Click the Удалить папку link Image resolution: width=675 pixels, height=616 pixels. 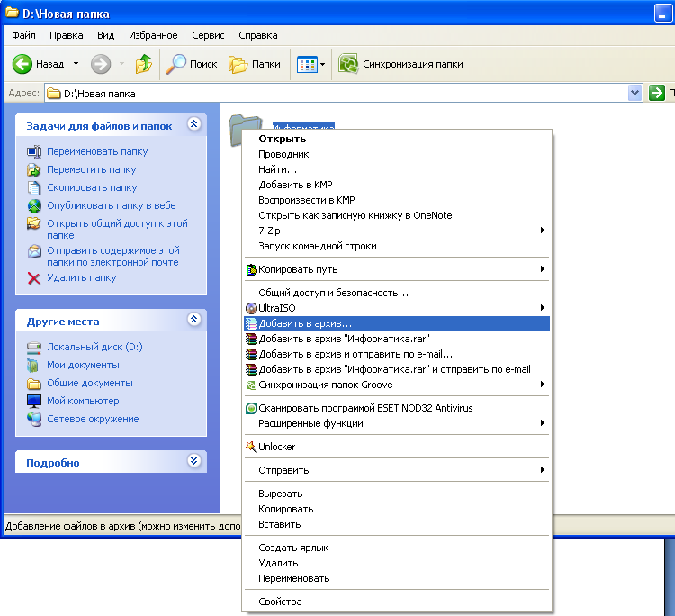pyautogui.click(x=81, y=278)
